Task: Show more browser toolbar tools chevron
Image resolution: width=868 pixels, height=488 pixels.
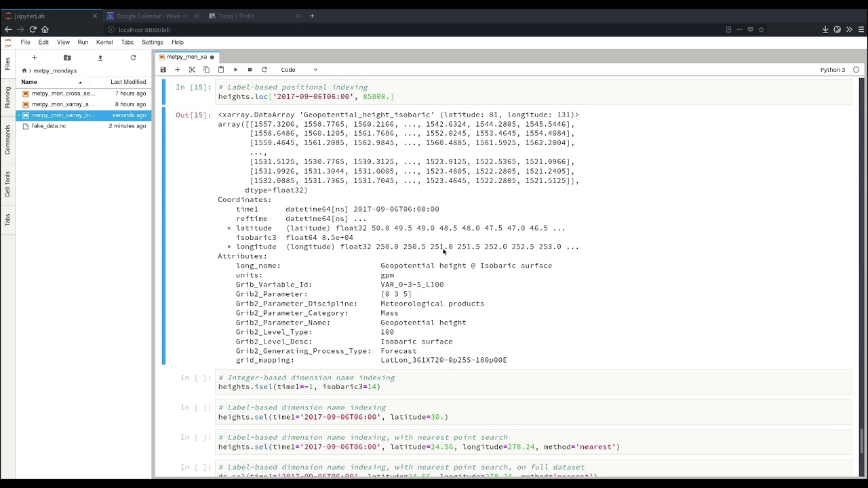Action: coord(849,29)
